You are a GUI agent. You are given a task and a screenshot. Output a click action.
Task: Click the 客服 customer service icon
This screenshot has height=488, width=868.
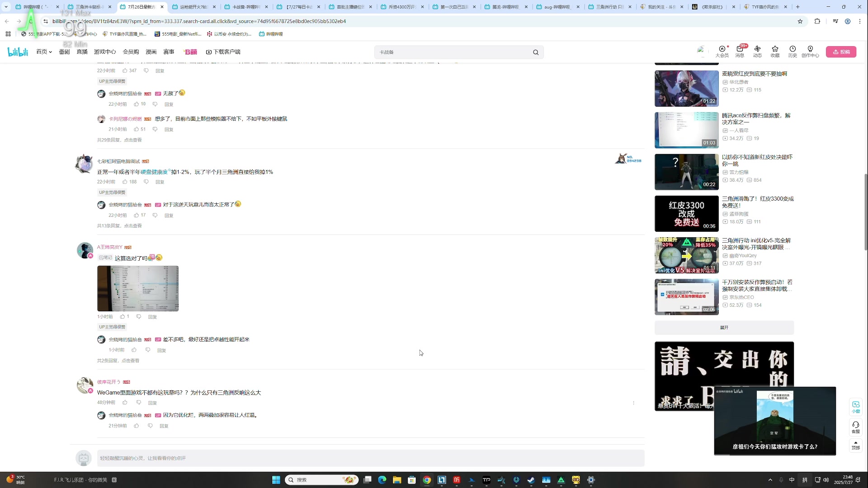855,427
